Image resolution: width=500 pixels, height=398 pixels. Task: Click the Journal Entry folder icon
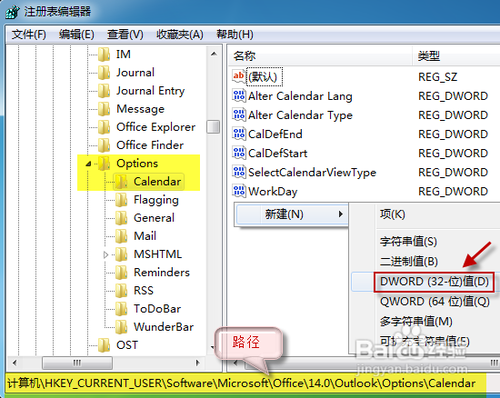104,91
